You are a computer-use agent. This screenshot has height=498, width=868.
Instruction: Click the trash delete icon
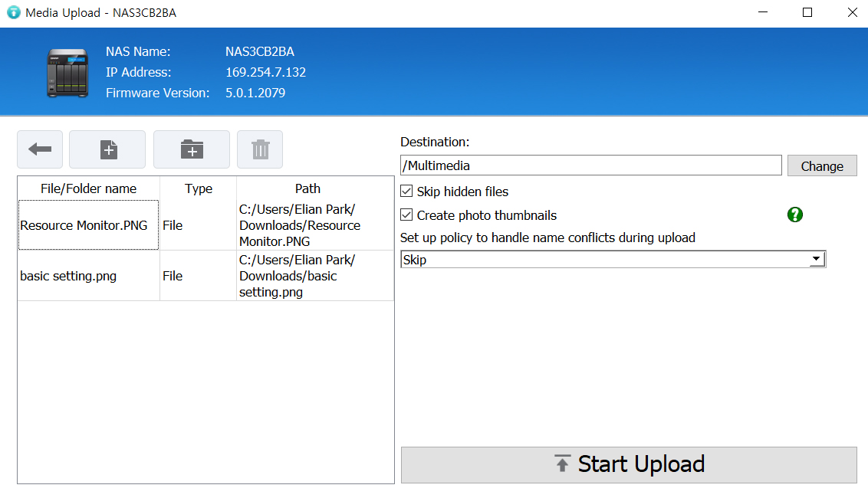260,149
